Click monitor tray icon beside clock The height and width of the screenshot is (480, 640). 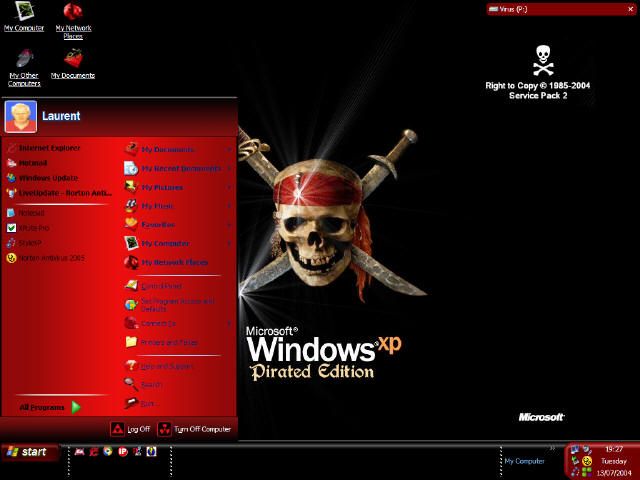click(575, 449)
